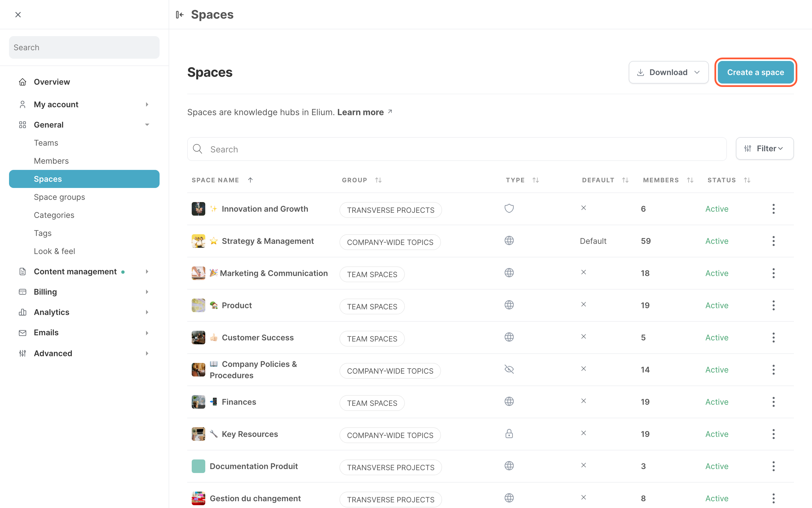
Task: Click the Documentation Produit green color square
Action: [198, 466]
